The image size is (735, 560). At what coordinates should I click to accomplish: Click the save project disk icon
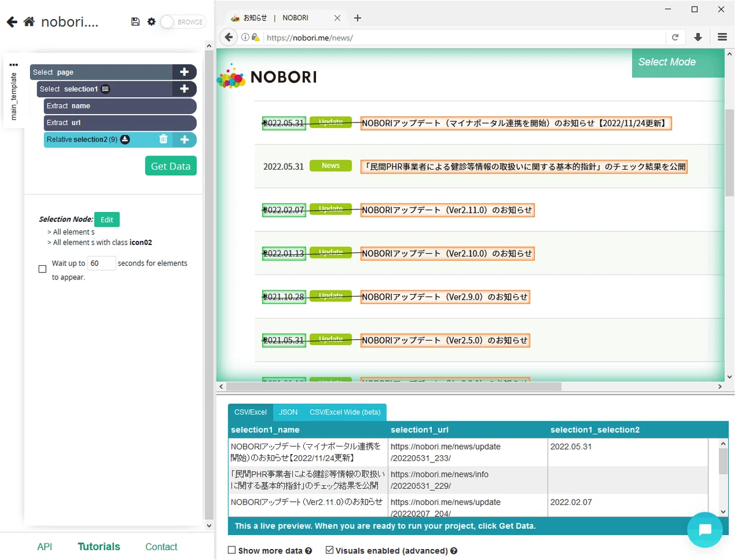(x=135, y=21)
